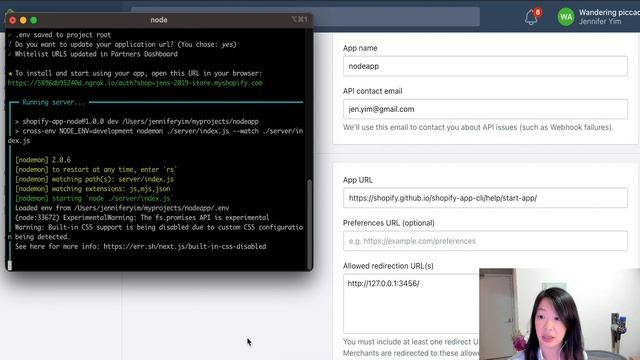Click the "App URL" field label

[x=358, y=180]
